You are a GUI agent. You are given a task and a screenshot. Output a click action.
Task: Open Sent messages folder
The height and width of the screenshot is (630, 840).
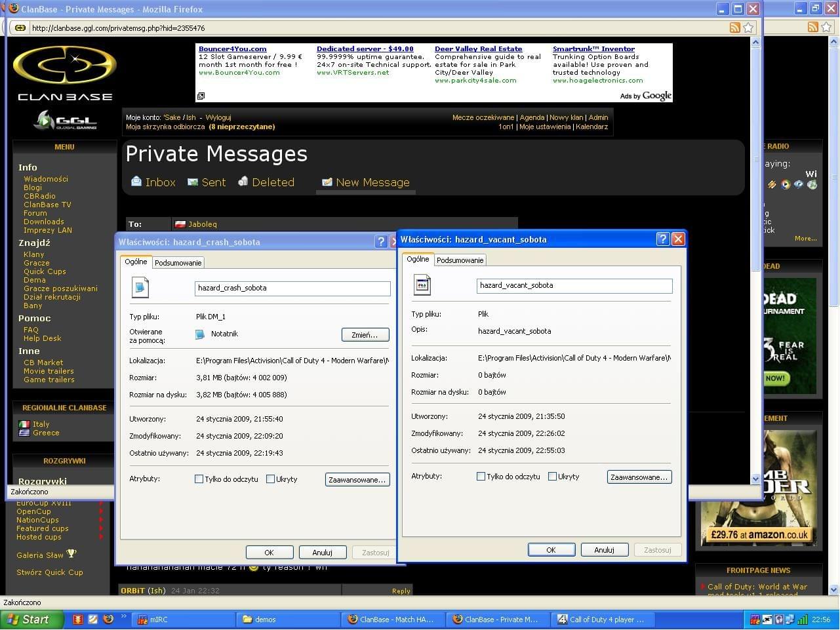point(207,182)
